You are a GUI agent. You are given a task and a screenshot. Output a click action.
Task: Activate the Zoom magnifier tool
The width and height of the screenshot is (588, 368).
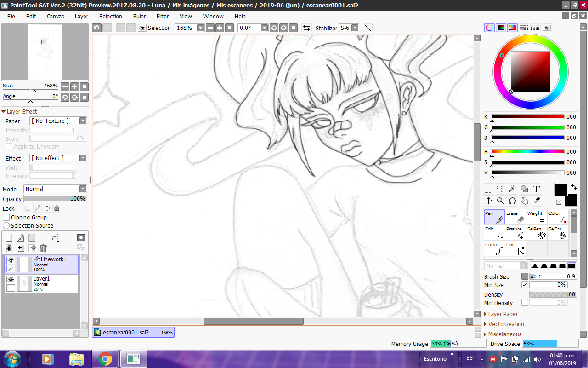pyautogui.click(x=501, y=201)
